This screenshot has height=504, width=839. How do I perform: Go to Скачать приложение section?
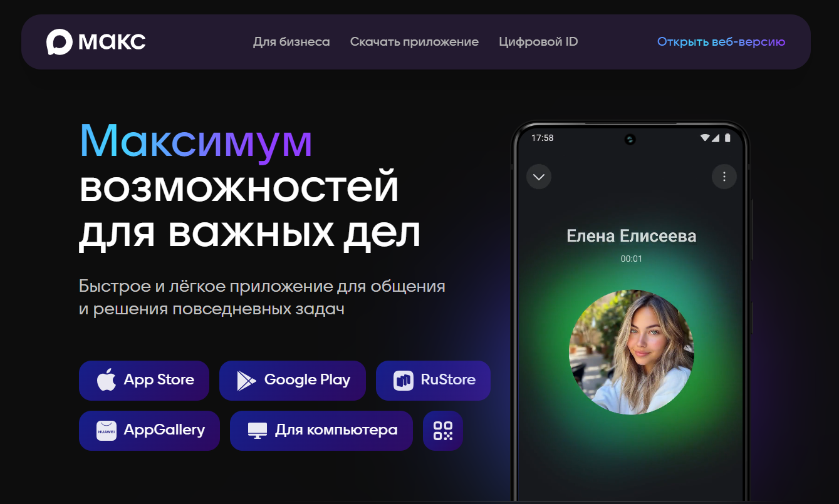click(x=414, y=42)
